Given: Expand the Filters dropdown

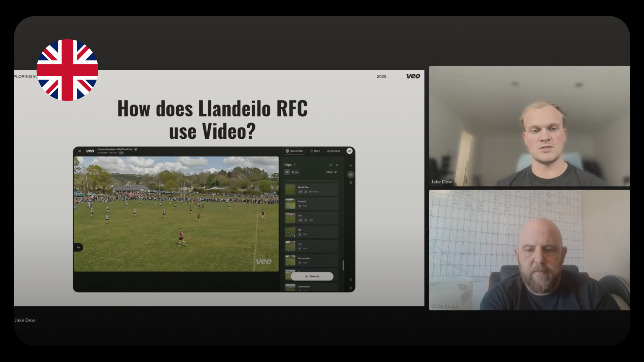Looking at the screenshot, I should [332, 172].
